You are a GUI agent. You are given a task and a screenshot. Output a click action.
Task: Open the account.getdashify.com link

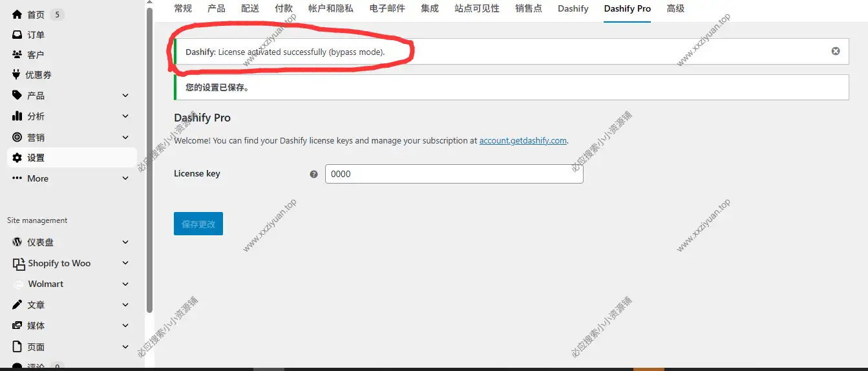coord(522,141)
